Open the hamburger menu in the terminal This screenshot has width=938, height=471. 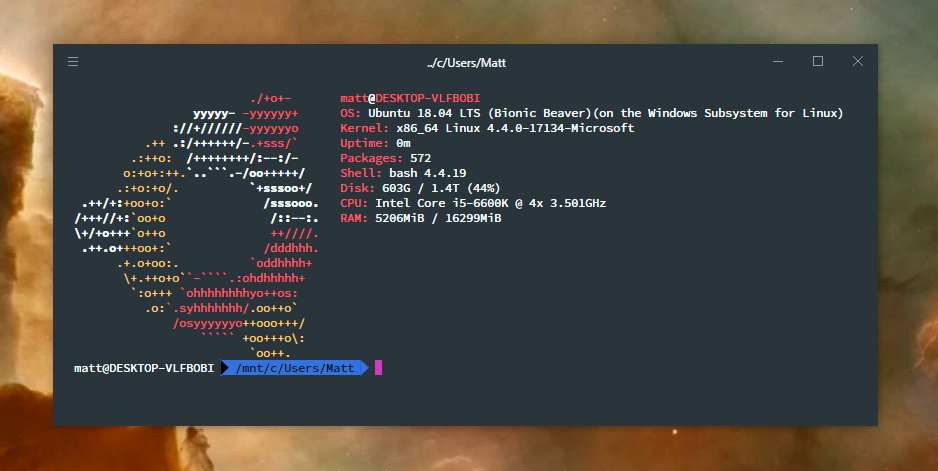coord(73,62)
